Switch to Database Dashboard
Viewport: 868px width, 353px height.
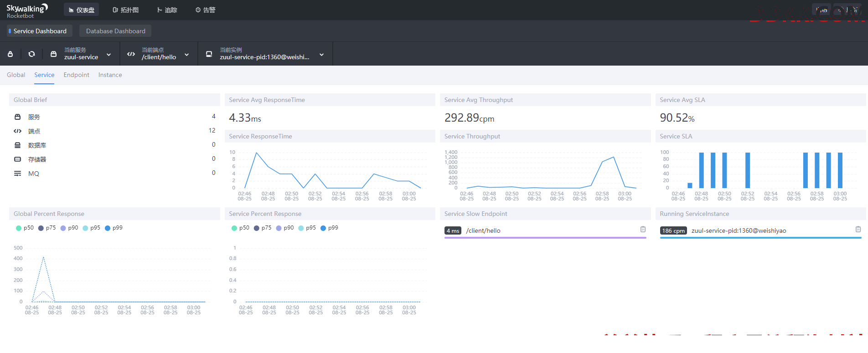pos(115,31)
